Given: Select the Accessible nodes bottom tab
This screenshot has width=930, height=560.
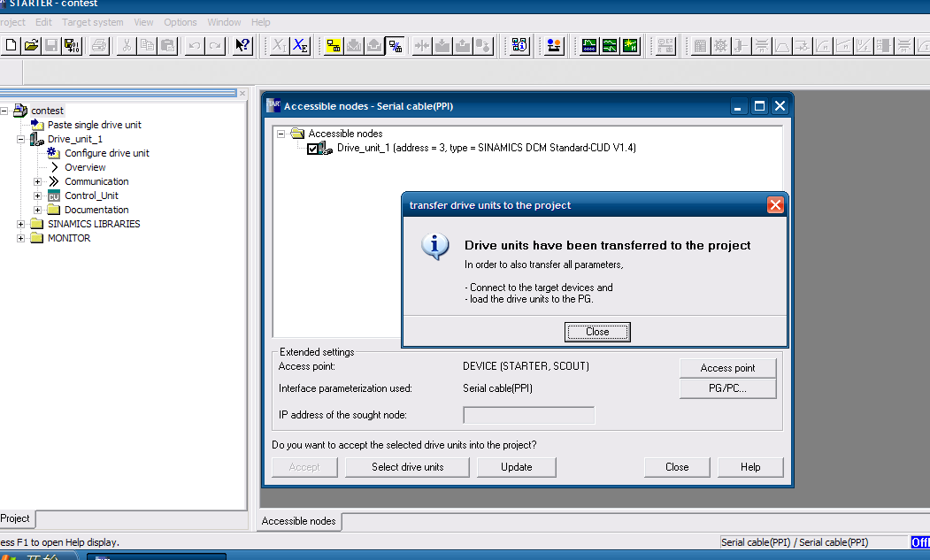Looking at the screenshot, I should click(299, 521).
